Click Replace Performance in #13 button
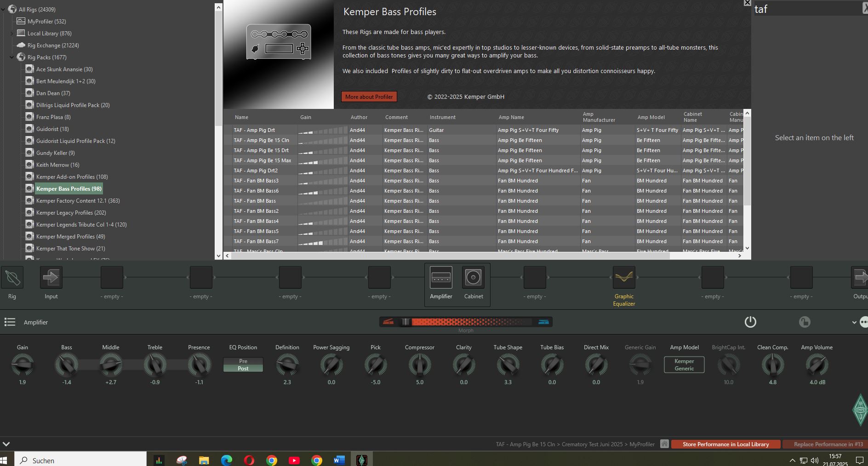The image size is (868, 466). click(x=825, y=444)
